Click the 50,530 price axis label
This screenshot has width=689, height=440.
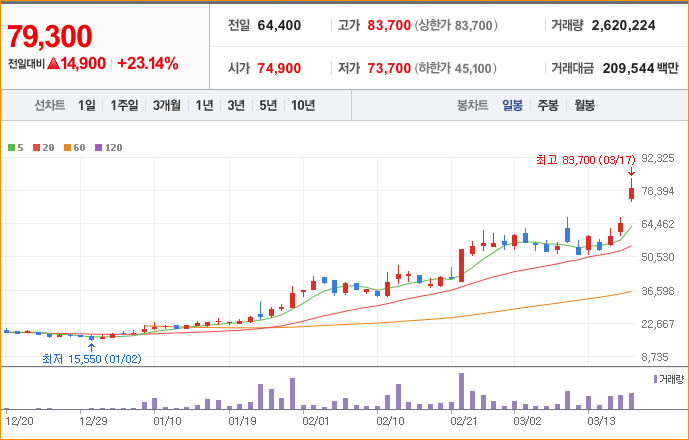658,257
